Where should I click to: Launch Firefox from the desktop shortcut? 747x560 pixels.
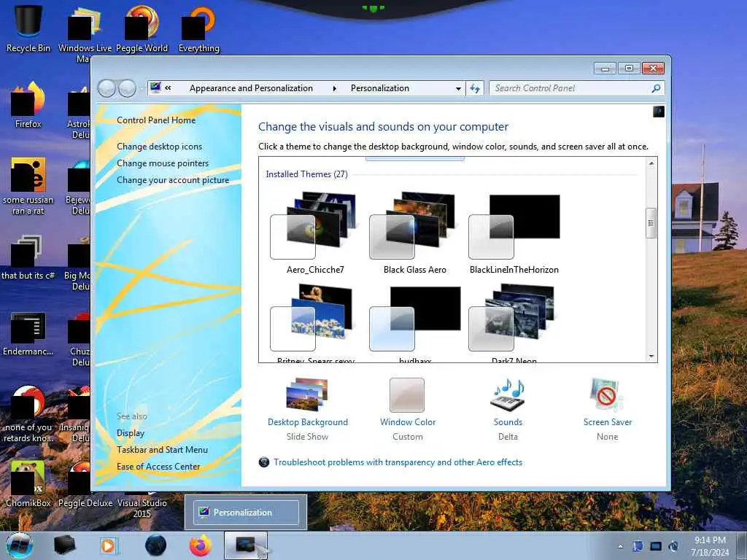[28, 105]
